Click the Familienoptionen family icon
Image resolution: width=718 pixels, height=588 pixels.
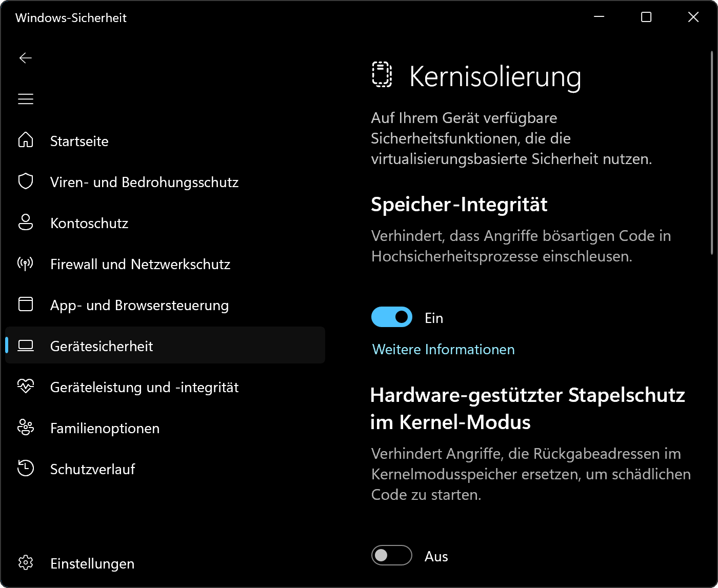[25, 428]
